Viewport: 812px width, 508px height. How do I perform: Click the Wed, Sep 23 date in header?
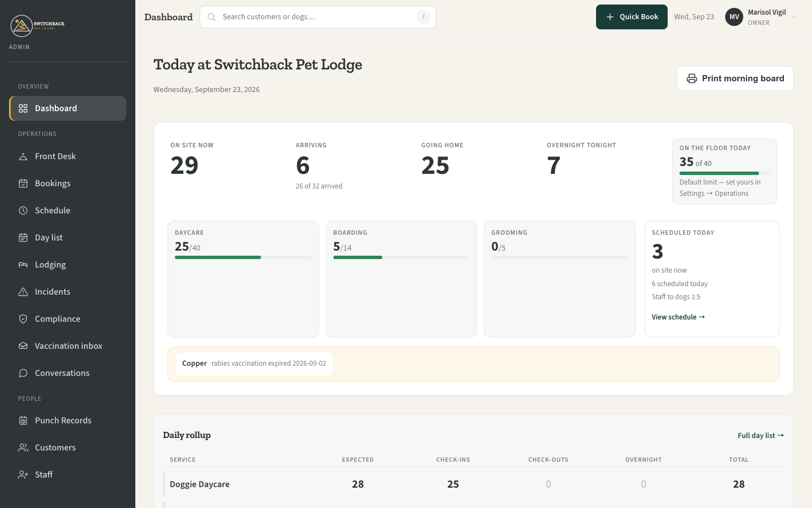(x=694, y=17)
